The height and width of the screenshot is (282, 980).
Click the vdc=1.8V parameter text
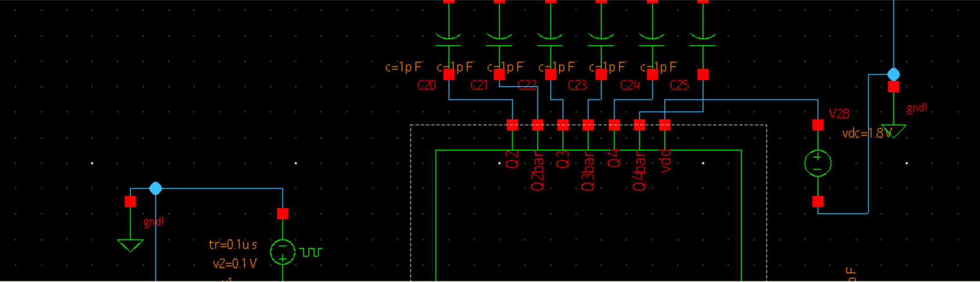point(866,133)
